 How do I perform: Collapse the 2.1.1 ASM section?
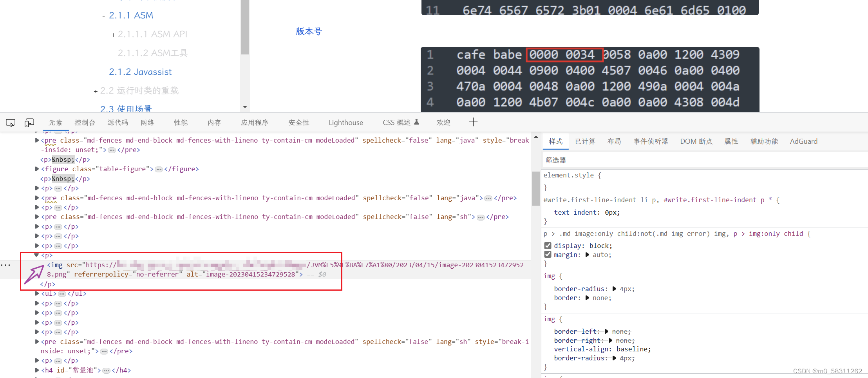pos(103,16)
